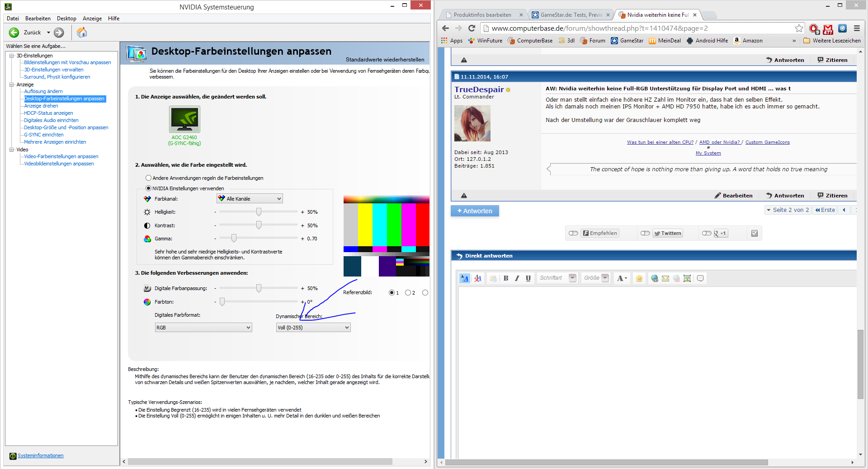
Task: Select Referenzbild option 1
Action: pos(392,293)
